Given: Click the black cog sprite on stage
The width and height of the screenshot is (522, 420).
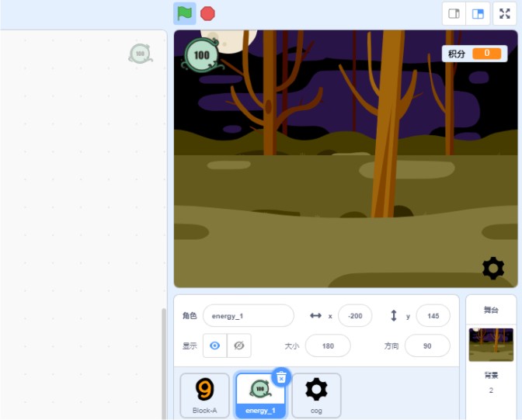Looking at the screenshot, I should 493,269.
